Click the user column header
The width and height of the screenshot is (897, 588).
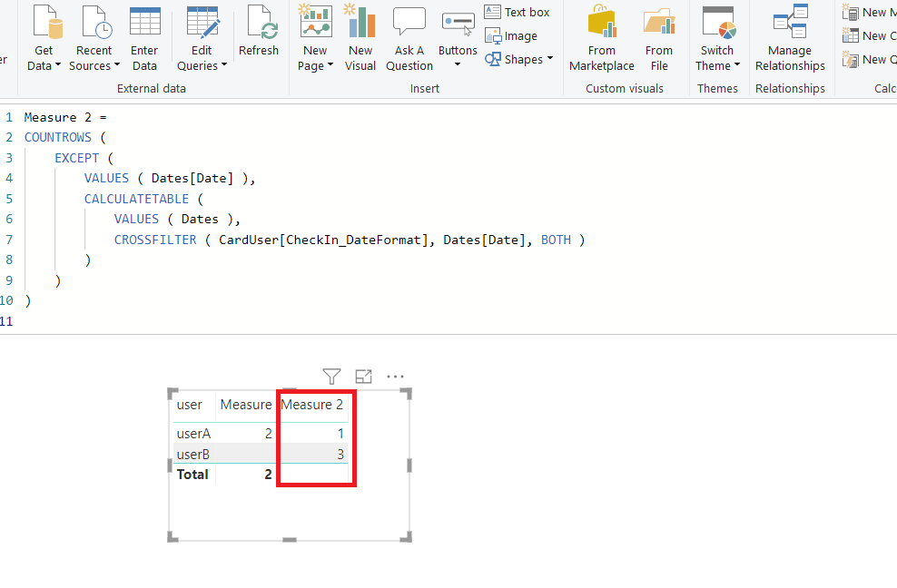point(190,405)
